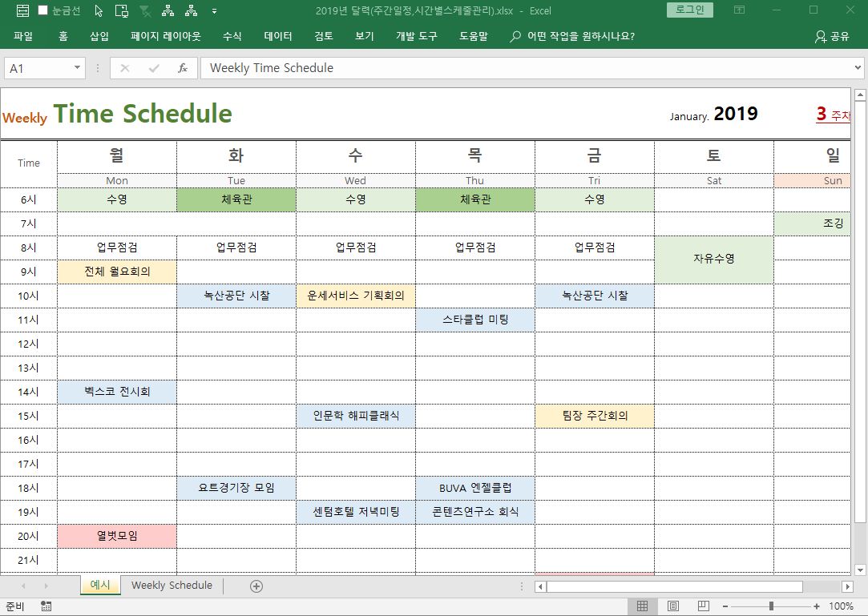Open the Customize Quick Access Toolbar dropdown
This screenshot has height=616, width=868.
click(x=214, y=10)
